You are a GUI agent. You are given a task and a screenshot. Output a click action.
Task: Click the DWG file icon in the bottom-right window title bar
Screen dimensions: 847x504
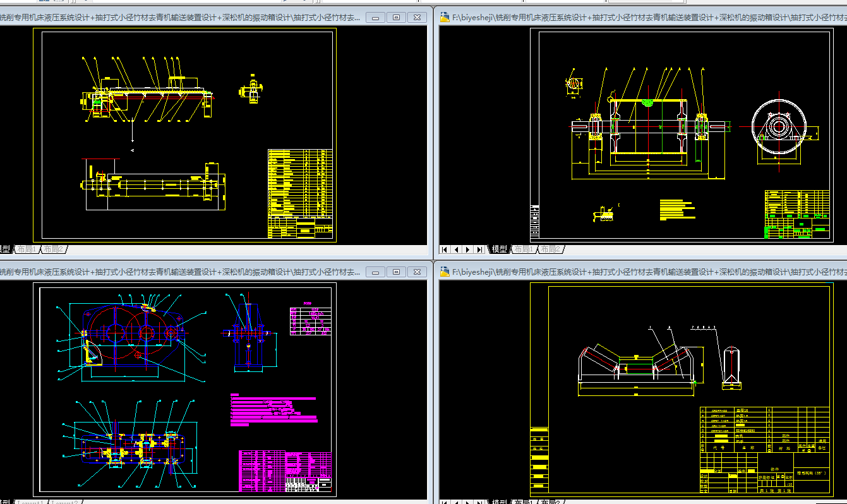coord(445,272)
